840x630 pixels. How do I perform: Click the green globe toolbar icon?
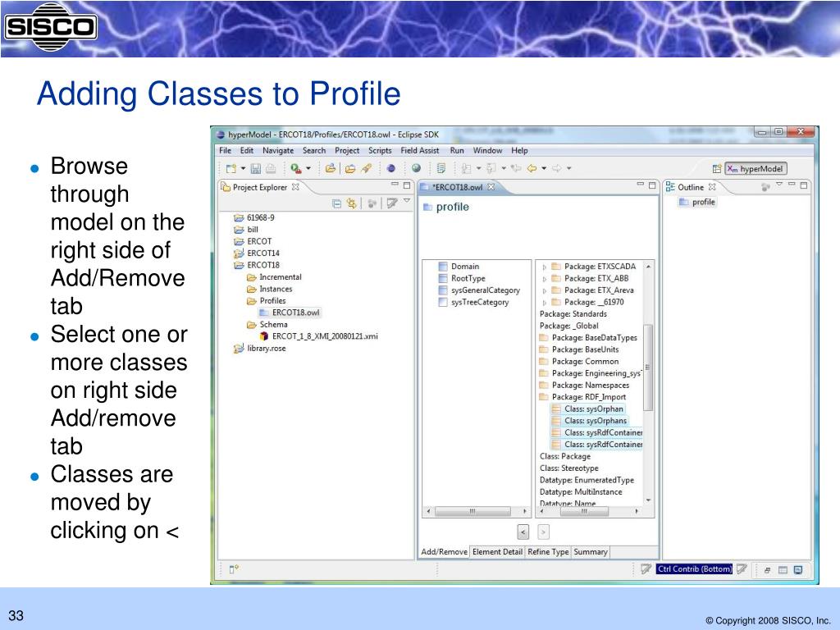[416, 168]
